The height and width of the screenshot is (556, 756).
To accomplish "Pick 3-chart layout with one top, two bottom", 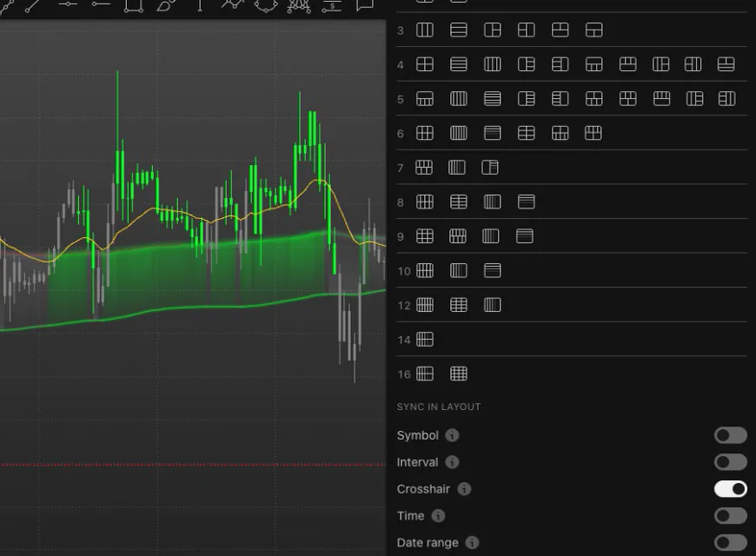I will pyautogui.click(x=594, y=30).
